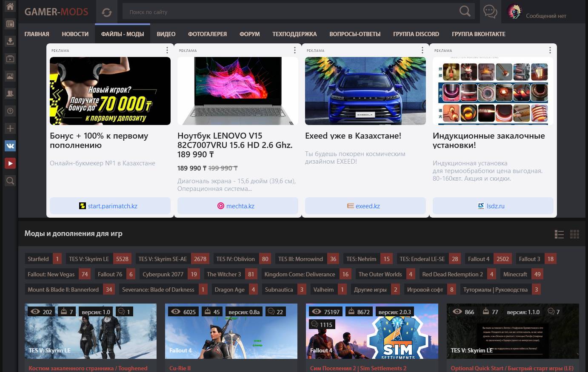Select the ФАЙЛЫ - МОДЫ tab
588x372 pixels.
[x=123, y=34]
